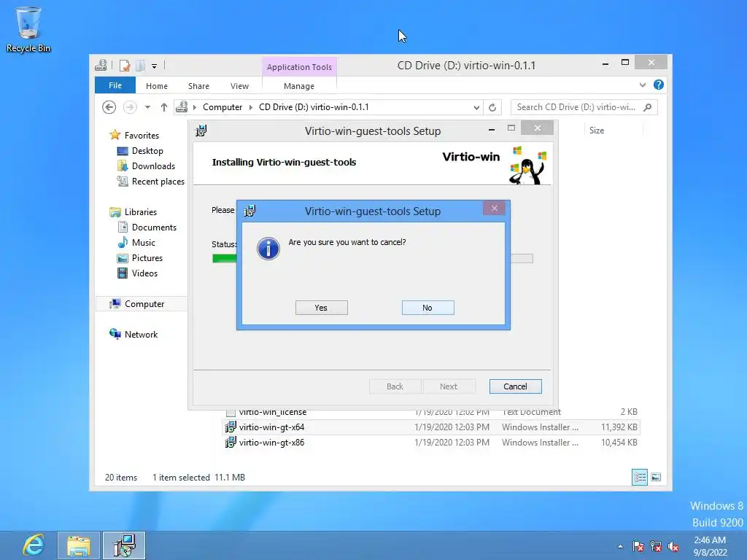
Task: Click the network status tray icon
Action: pyautogui.click(x=656, y=546)
